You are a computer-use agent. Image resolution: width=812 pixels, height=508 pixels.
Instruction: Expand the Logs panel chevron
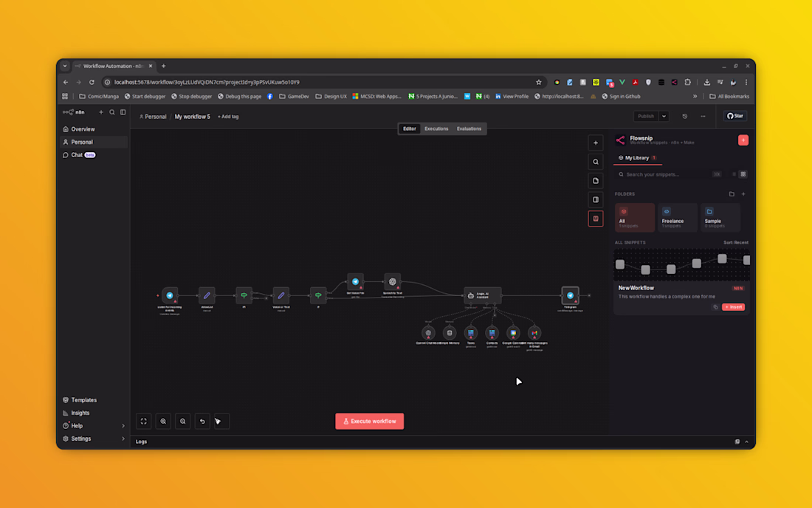point(746,442)
